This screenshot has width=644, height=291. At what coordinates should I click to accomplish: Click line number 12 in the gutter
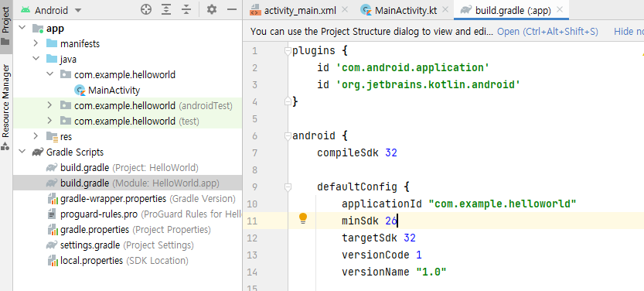(x=253, y=238)
